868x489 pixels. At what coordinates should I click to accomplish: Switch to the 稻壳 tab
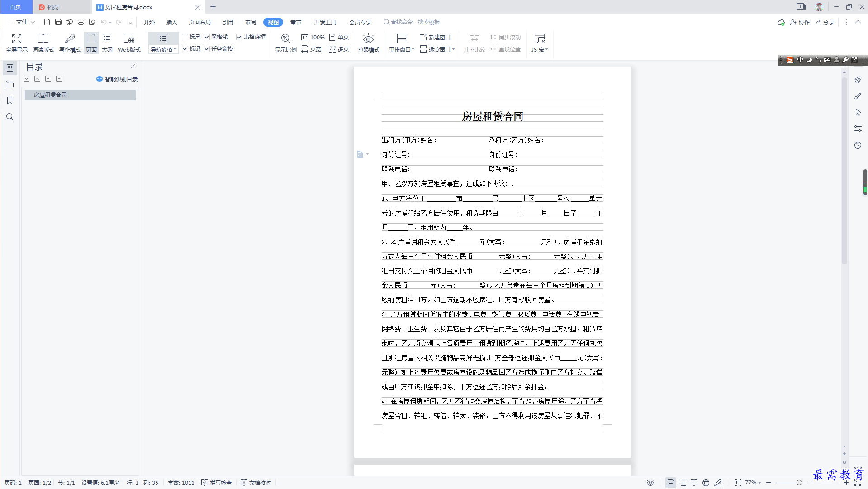click(x=62, y=7)
